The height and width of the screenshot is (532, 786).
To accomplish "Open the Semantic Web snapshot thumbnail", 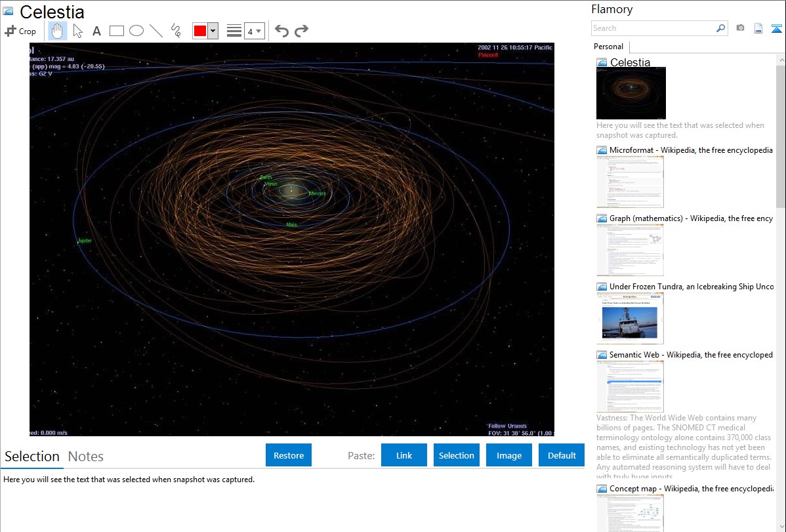I will (630, 386).
